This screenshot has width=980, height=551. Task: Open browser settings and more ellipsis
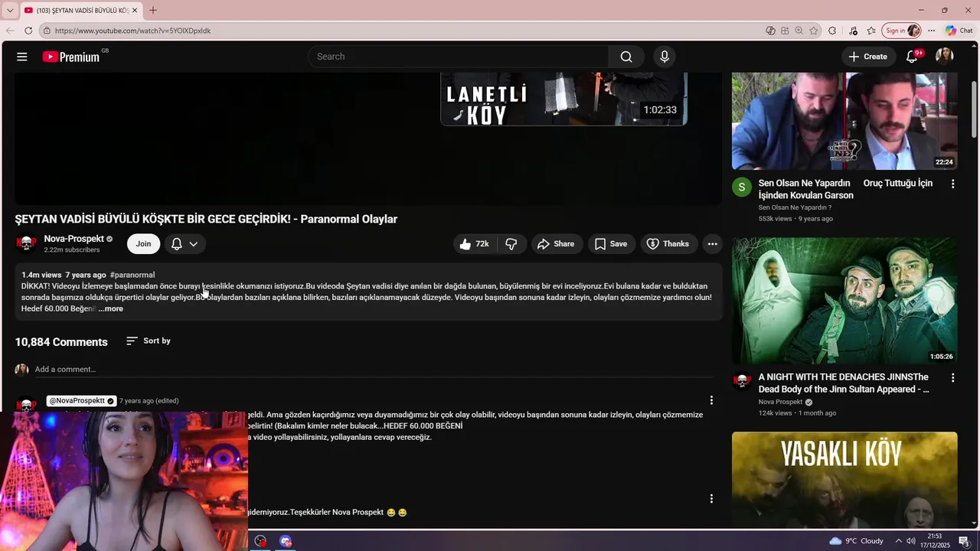point(931,31)
